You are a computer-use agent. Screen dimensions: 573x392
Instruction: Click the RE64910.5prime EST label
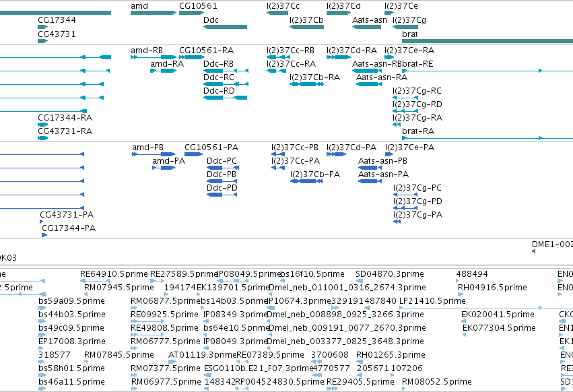click(x=114, y=274)
